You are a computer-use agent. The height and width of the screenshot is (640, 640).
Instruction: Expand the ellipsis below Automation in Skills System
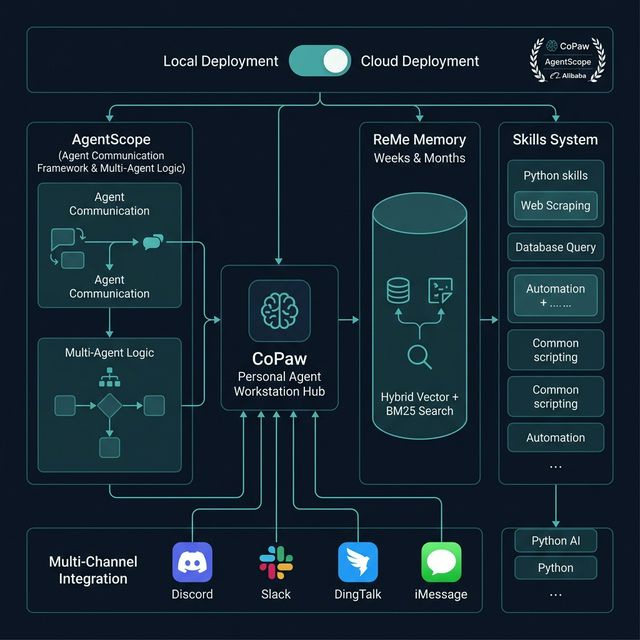coord(555,466)
